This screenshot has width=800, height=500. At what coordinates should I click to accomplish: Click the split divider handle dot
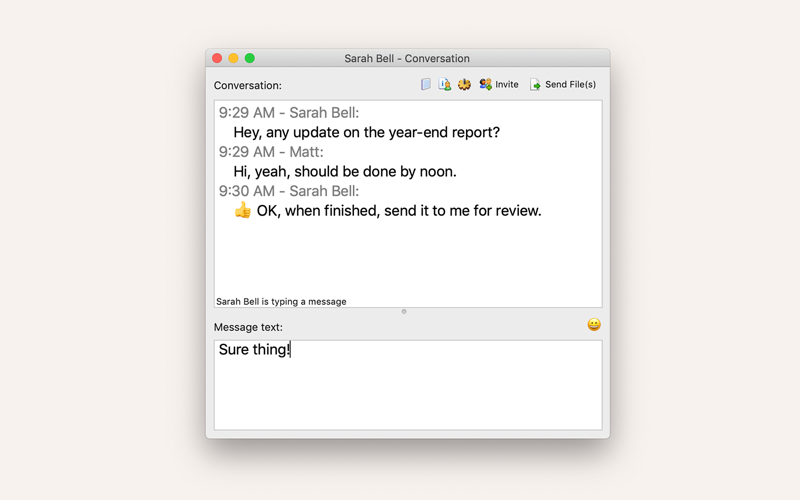tap(404, 311)
